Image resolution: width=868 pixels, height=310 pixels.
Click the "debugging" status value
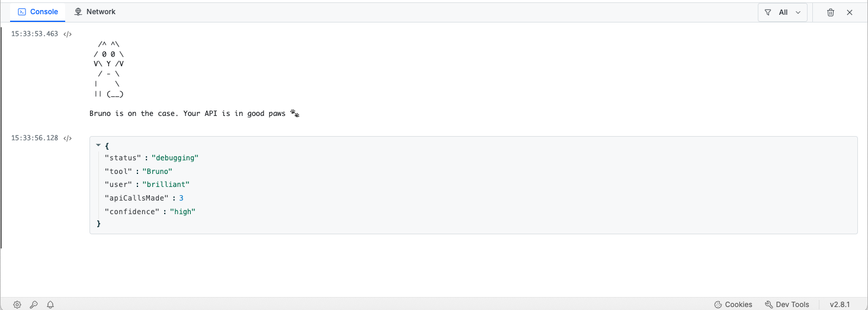click(x=175, y=158)
